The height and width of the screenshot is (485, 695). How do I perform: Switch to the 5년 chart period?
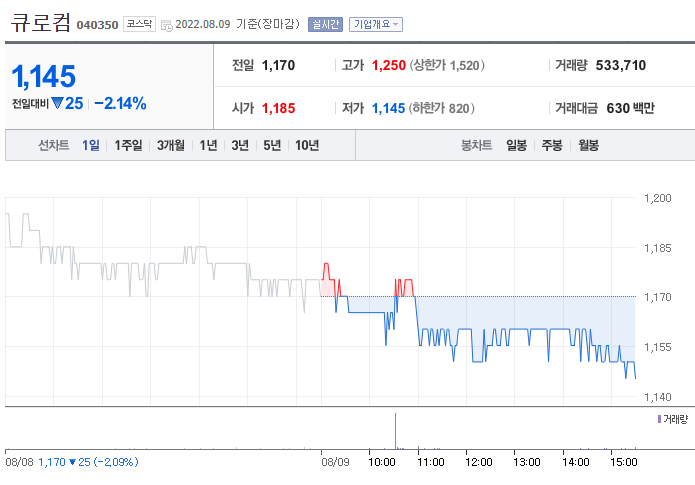tap(272, 145)
